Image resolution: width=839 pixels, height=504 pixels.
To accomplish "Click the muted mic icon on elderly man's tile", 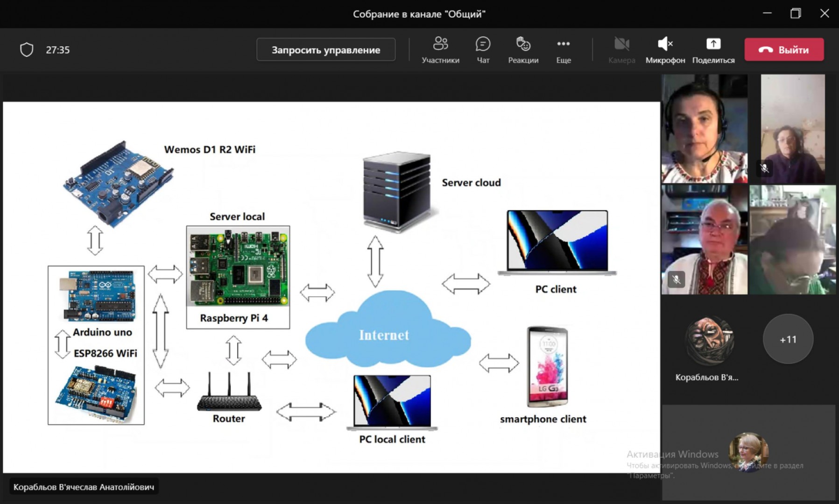I will click(676, 280).
